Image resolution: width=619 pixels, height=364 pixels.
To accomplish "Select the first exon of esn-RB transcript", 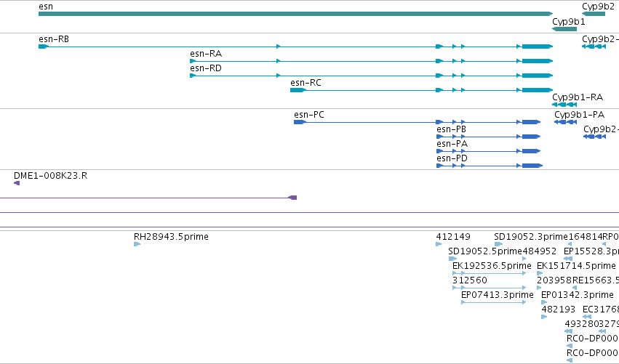I will coord(44,46).
